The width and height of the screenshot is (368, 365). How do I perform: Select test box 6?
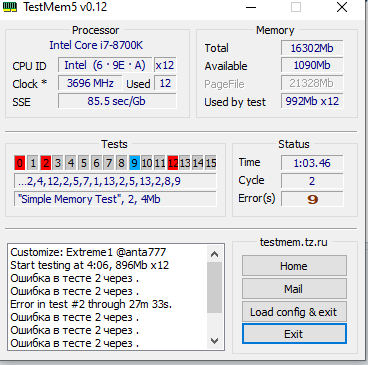[96, 163]
